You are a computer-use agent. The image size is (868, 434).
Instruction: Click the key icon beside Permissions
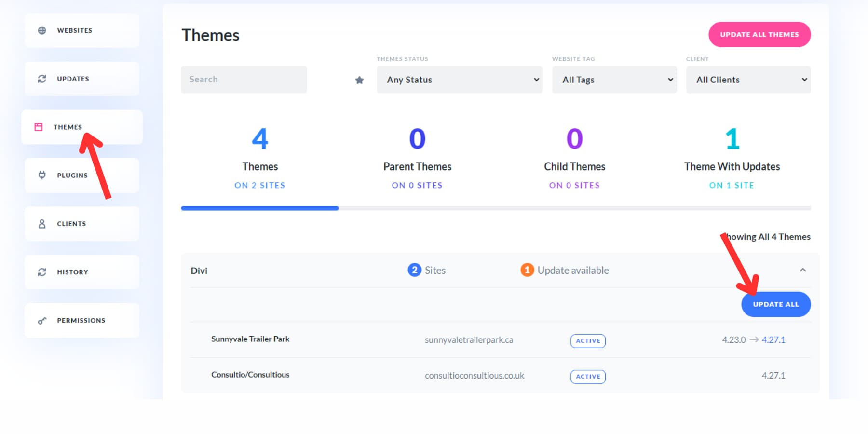click(42, 320)
